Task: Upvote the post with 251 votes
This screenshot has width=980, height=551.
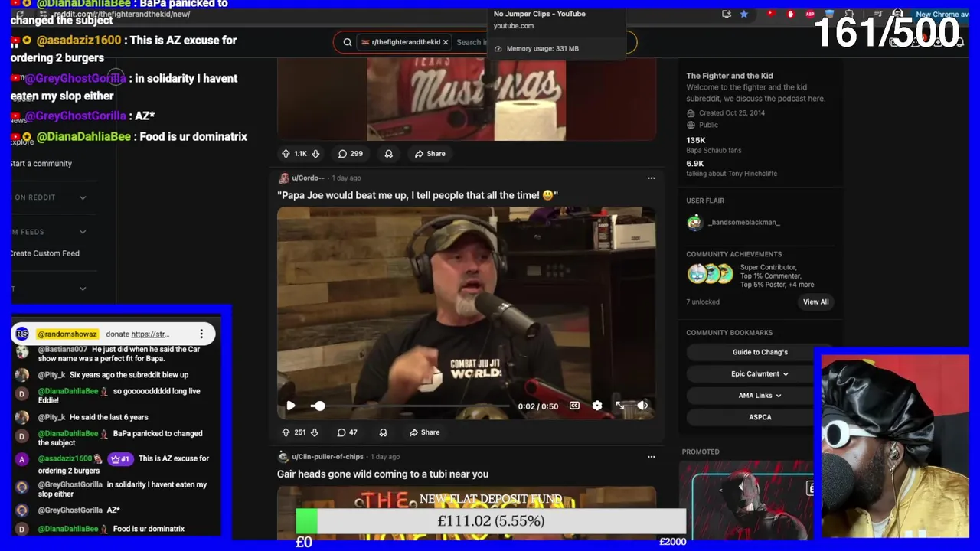Action: 286,432
